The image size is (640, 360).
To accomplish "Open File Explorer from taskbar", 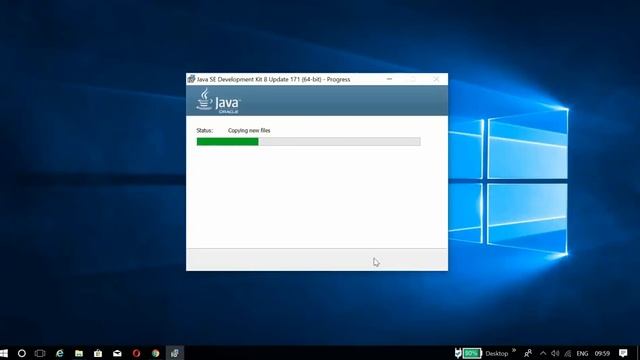I will [79, 353].
